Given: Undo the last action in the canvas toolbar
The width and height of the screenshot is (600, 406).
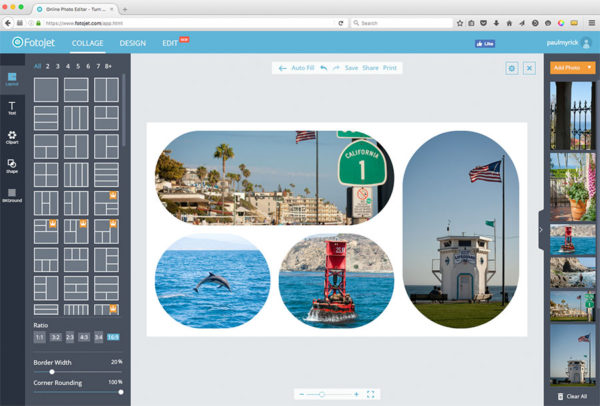Looking at the screenshot, I should (x=324, y=68).
